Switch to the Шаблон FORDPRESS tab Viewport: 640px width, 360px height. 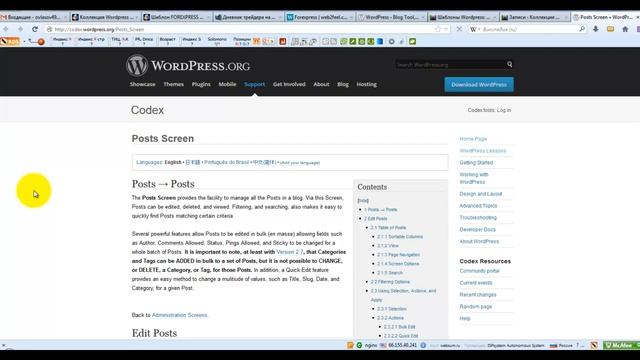click(177, 17)
